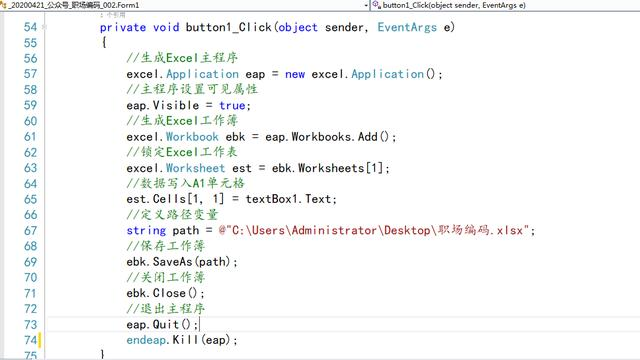
Task: Click 'button1_Click' method name in the code
Action: coord(229,27)
